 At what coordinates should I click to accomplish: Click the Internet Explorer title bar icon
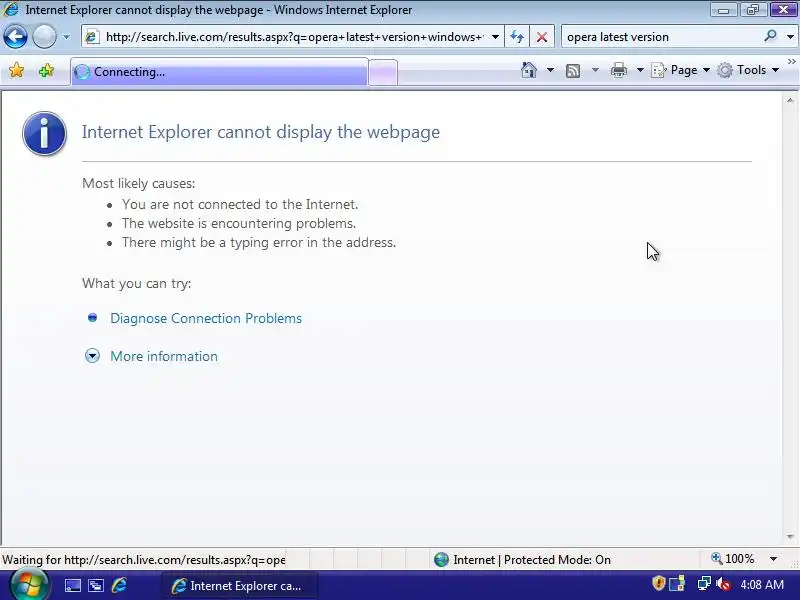pyautogui.click(x=11, y=9)
